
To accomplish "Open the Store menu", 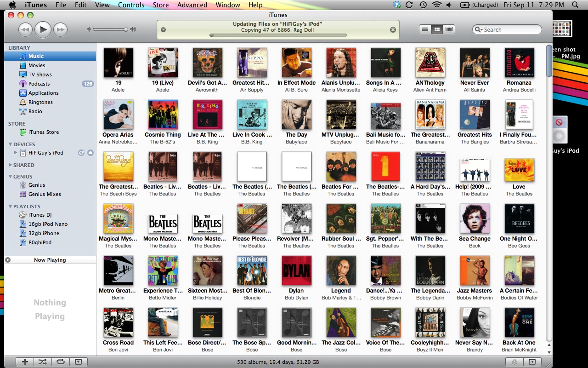I will point(161,5).
